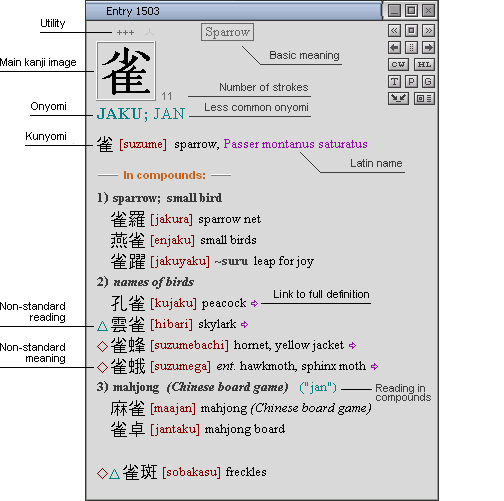The height and width of the screenshot is (501, 504).
Task: Go forward with the right arrow button
Action: pyautogui.click(x=428, y=48)
